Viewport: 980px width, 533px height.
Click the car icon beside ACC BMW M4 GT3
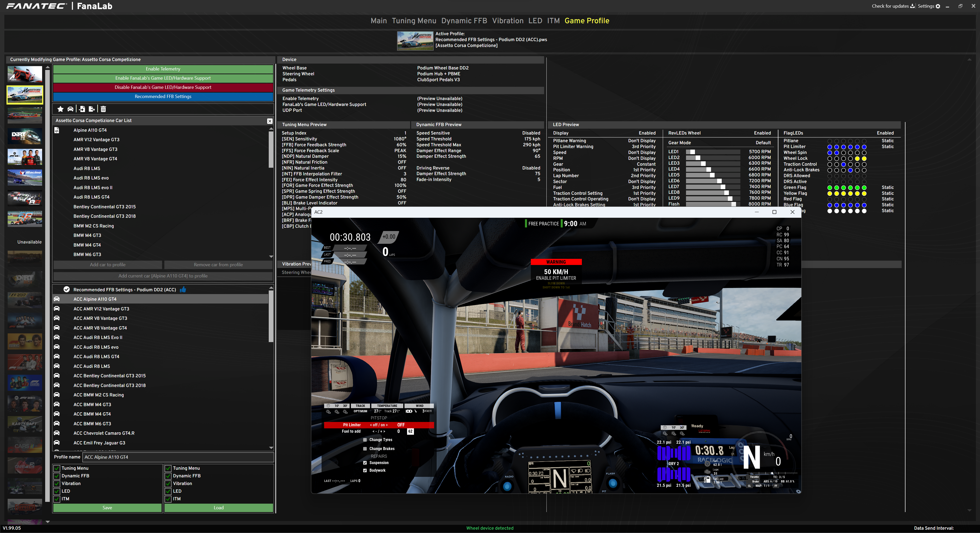[57, 404]
